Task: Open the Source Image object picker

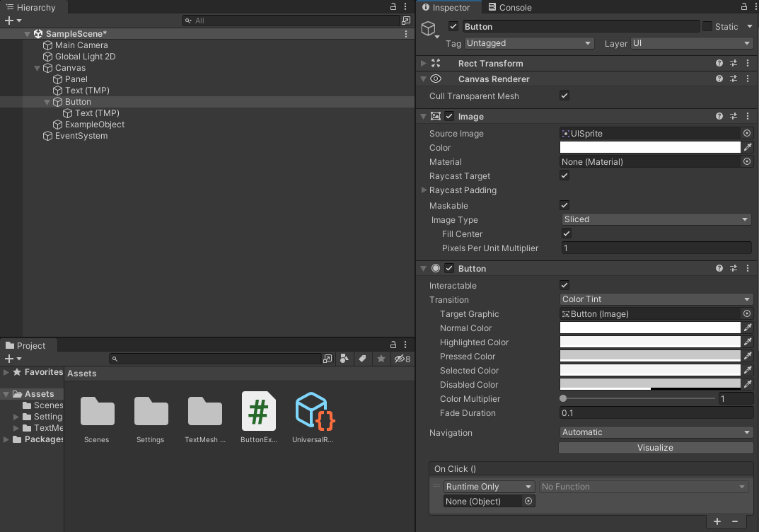Action: [x=747, y=133]
